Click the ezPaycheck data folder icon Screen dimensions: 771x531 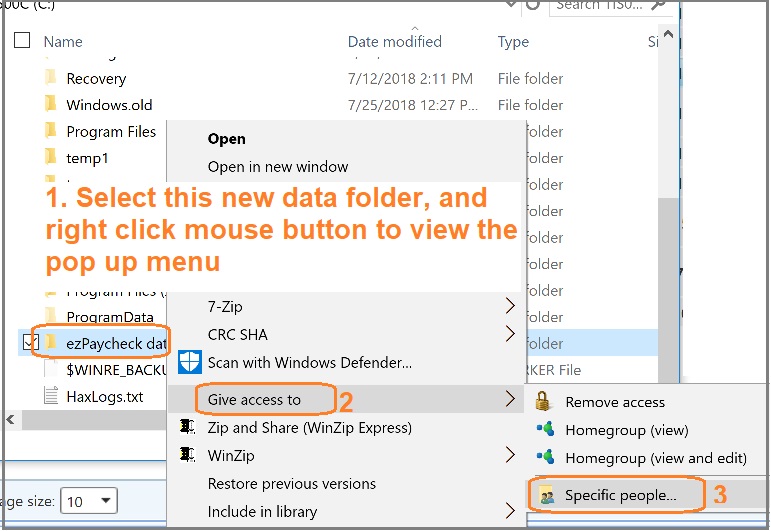click(x=50, y=342)
